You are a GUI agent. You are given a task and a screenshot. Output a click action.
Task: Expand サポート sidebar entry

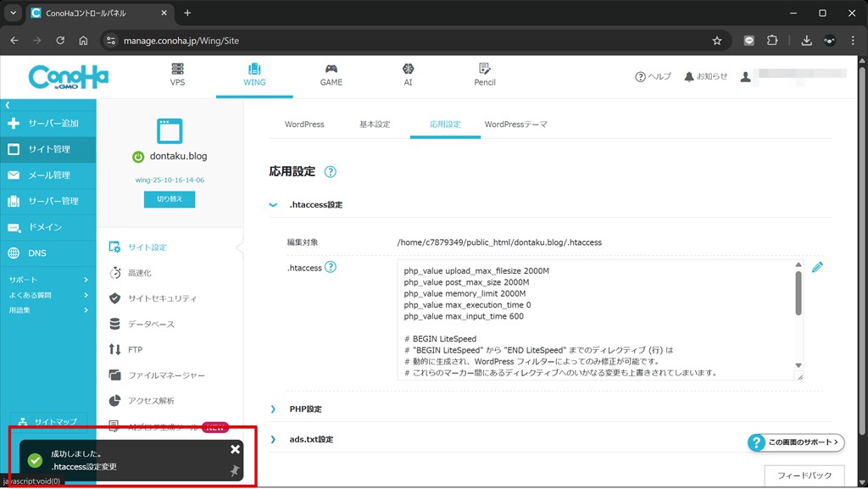pos(48,280)
